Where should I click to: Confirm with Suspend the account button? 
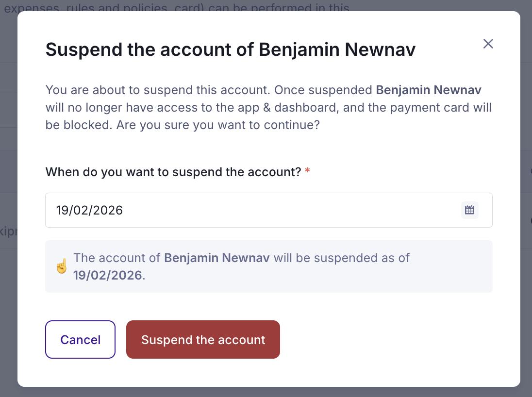(x=203, y=340)
